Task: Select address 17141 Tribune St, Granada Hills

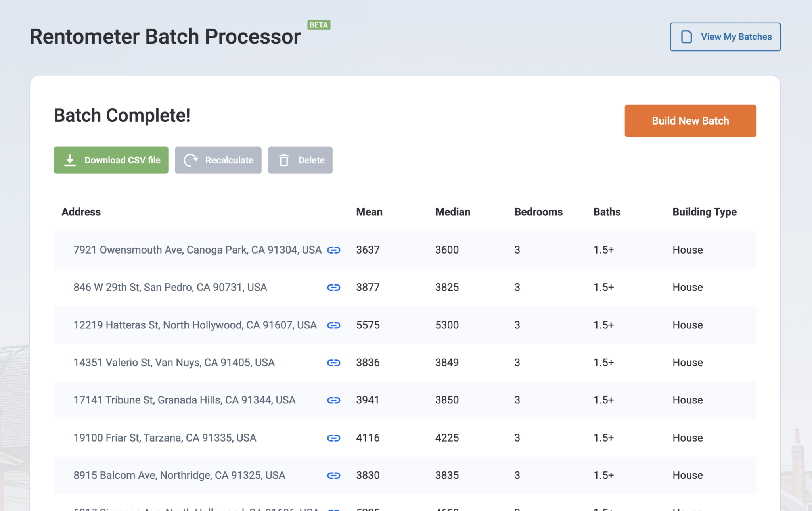Action: point(184,400)
